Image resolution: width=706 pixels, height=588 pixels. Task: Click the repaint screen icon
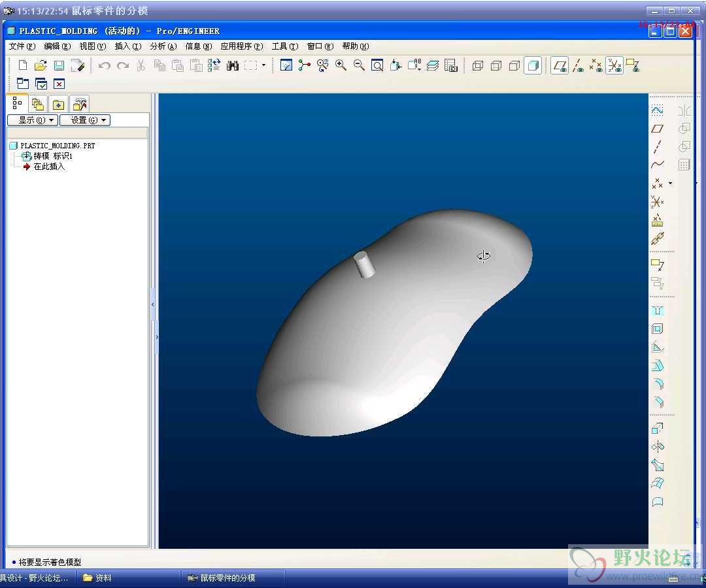pos(286,66)
